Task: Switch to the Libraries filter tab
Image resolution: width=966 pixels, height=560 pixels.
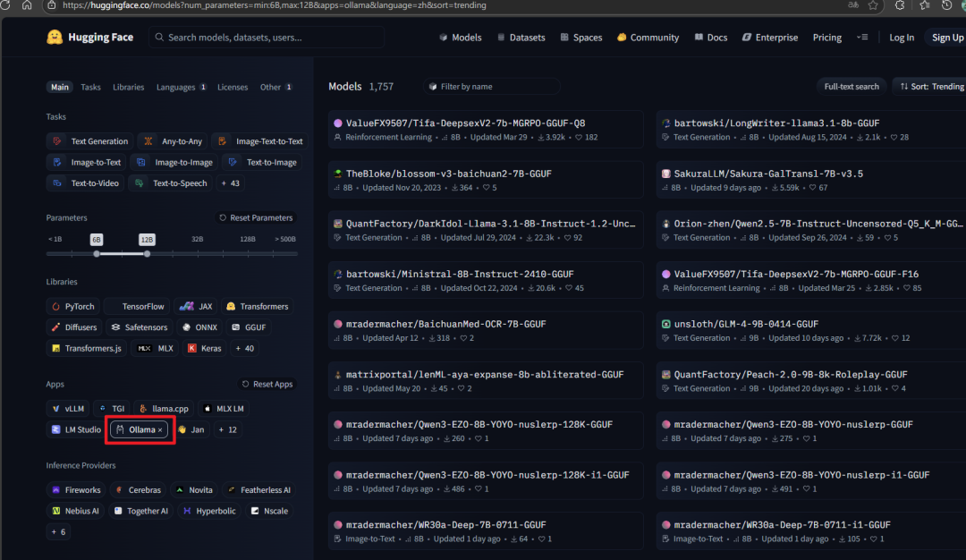Action: coord(128,87)
